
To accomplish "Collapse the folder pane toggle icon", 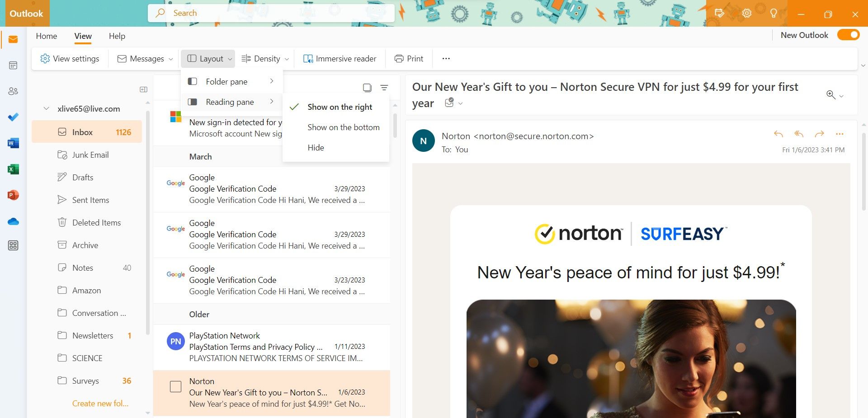I will pyautogui.click(x=144, y=89).
